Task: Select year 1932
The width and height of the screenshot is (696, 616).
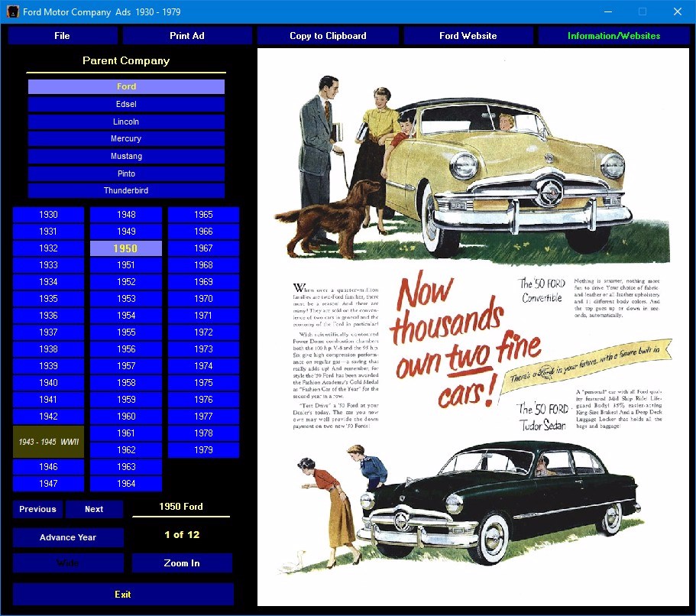Action: 48,248
